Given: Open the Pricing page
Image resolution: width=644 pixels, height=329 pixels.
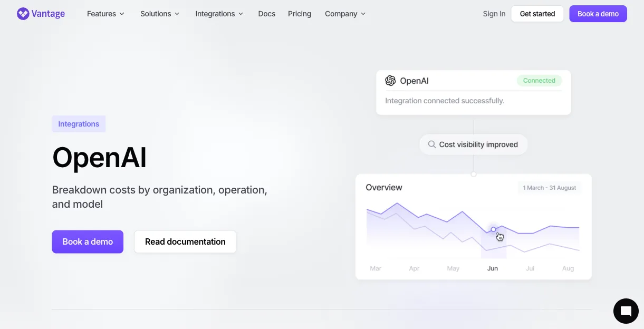Looking at the screenshot, I should (x=300, y=14).
